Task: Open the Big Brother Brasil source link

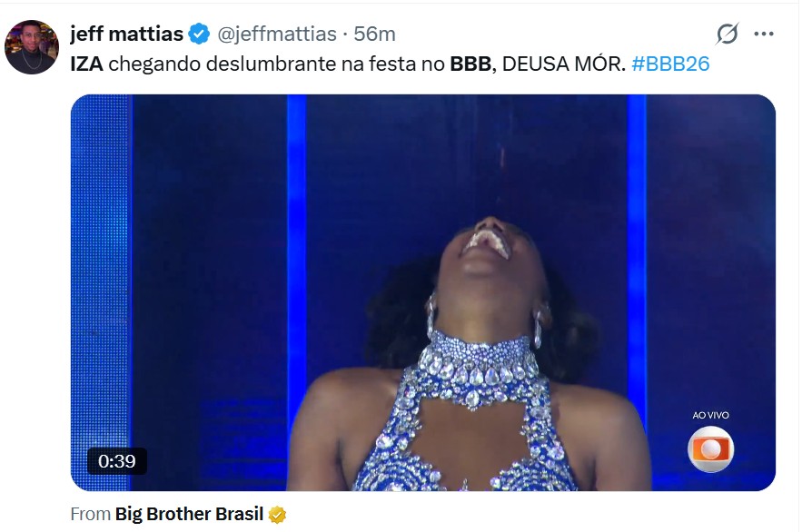Action: [x=189, y=515]
